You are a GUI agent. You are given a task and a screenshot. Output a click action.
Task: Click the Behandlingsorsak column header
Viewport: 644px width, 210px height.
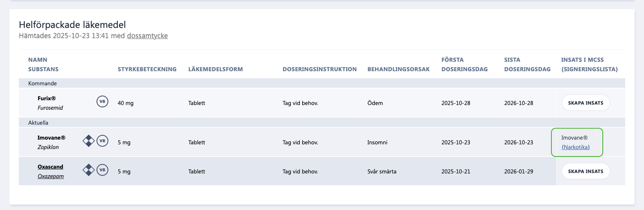398,69
